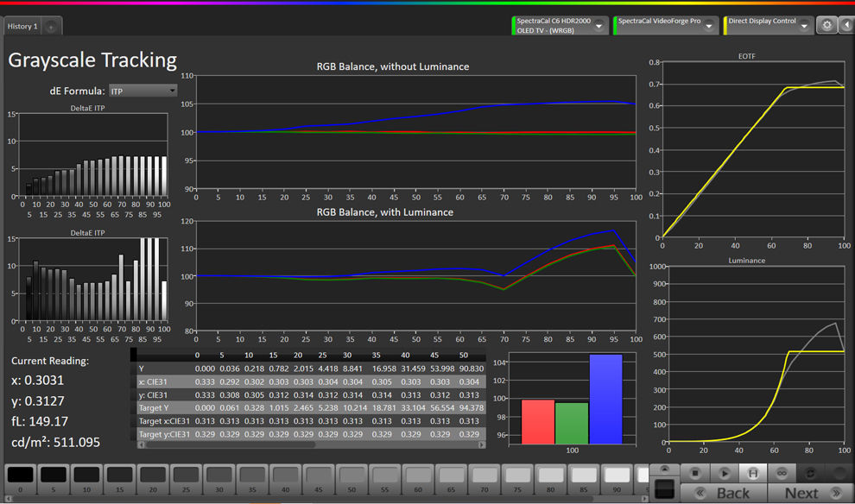Select the 0 percent grayscale patch
This screenshot has width=855, height=504.
(20, 479)
